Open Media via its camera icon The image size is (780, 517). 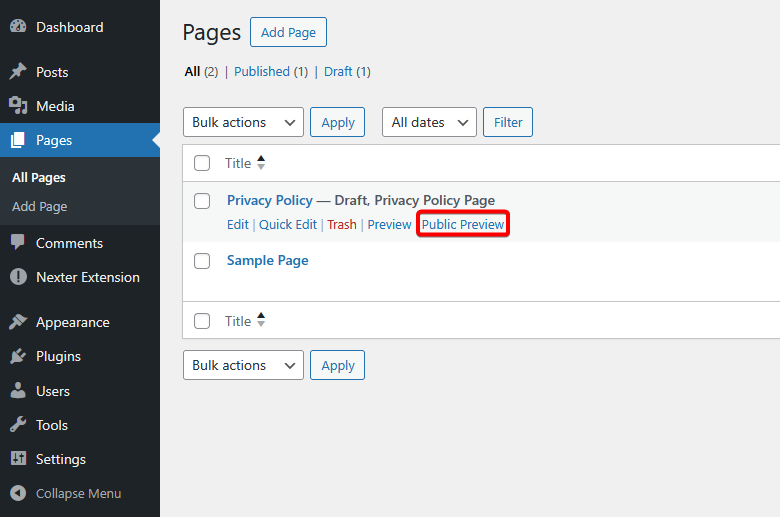[x=18, y=106]
